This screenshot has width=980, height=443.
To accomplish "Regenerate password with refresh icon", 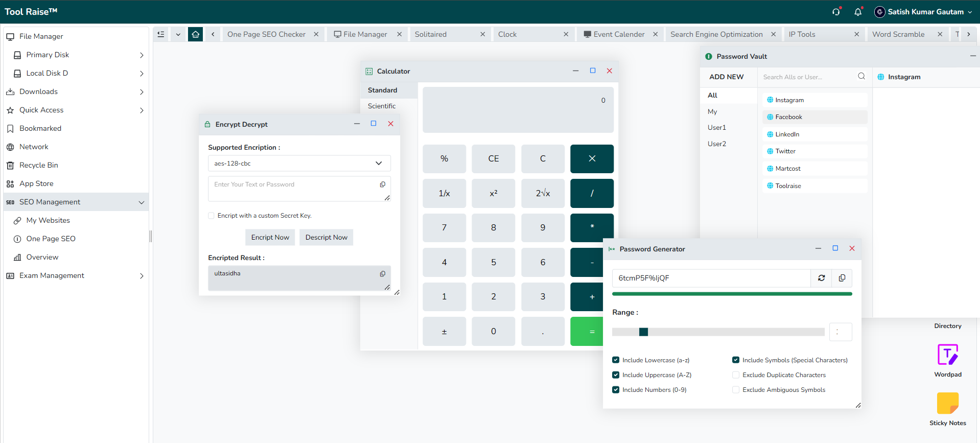I will click(x=821, y=278).
